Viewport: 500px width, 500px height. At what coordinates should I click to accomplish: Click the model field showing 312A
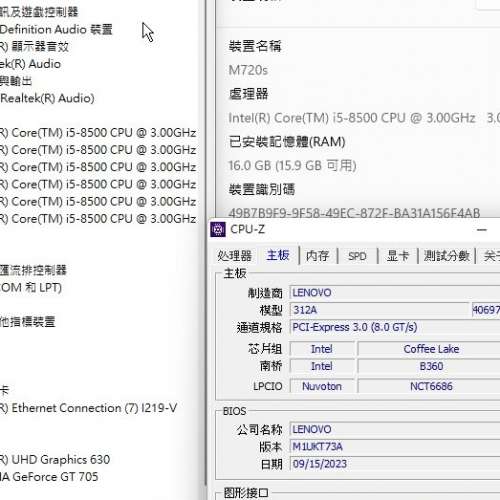(x=379, y=310)
